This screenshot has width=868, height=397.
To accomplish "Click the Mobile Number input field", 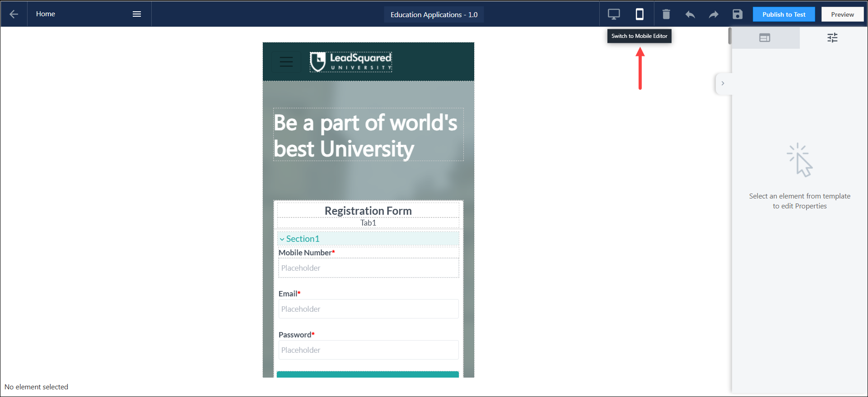I will pos(369,268).
